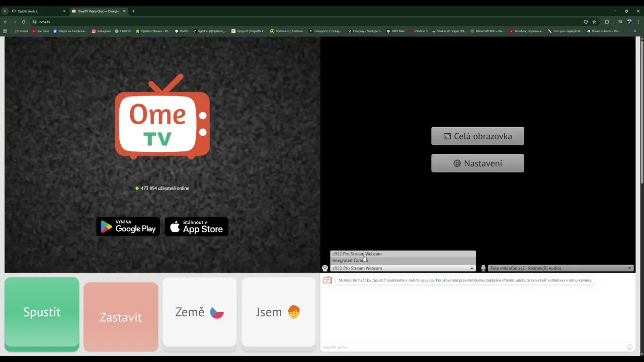Screen dimensions: 644x362
Task: Open the Minecraft Wiki bookmark
Action: [x=488, y=31]
